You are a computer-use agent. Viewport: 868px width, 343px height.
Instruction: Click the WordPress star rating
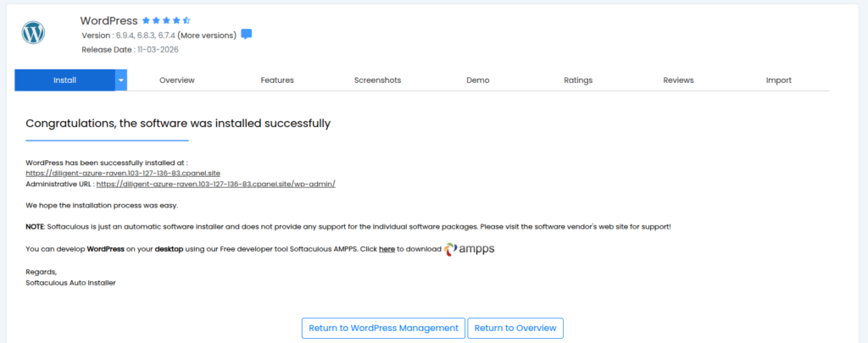point(166,20)
